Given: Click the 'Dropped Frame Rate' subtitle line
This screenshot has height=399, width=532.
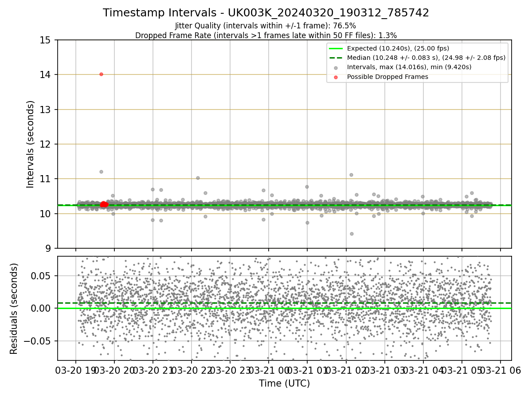Looking at the screenshot, I should 266,35.
